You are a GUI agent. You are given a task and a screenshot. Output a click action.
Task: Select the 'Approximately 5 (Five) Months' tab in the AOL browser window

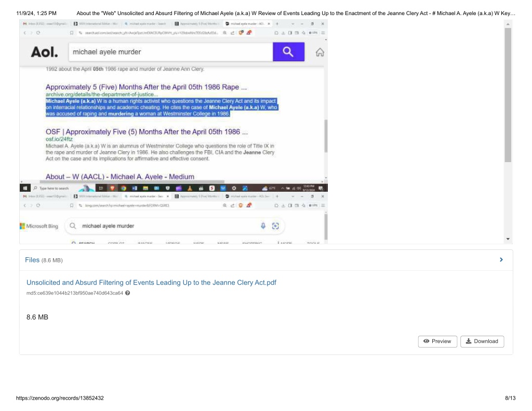[x=197, y=24]
